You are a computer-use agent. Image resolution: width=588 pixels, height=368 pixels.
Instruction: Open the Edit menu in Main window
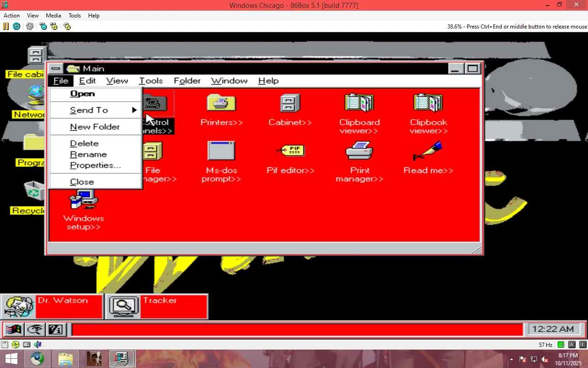[x=87, y=81]
